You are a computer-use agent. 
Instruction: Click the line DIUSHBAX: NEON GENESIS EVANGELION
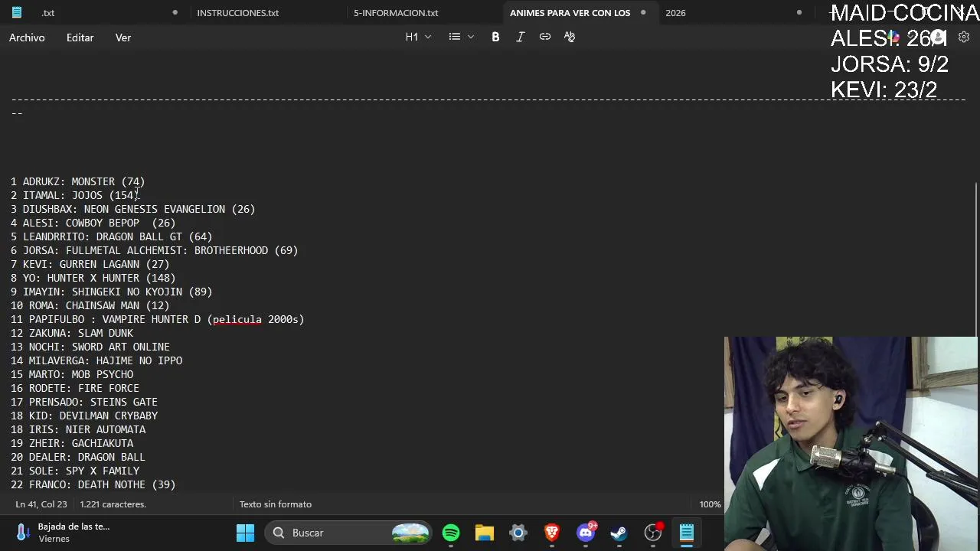132,209
